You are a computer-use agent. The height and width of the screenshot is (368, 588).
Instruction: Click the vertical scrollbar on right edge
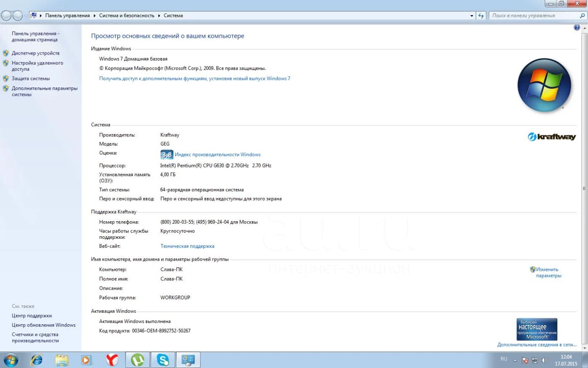coord(584,188)
